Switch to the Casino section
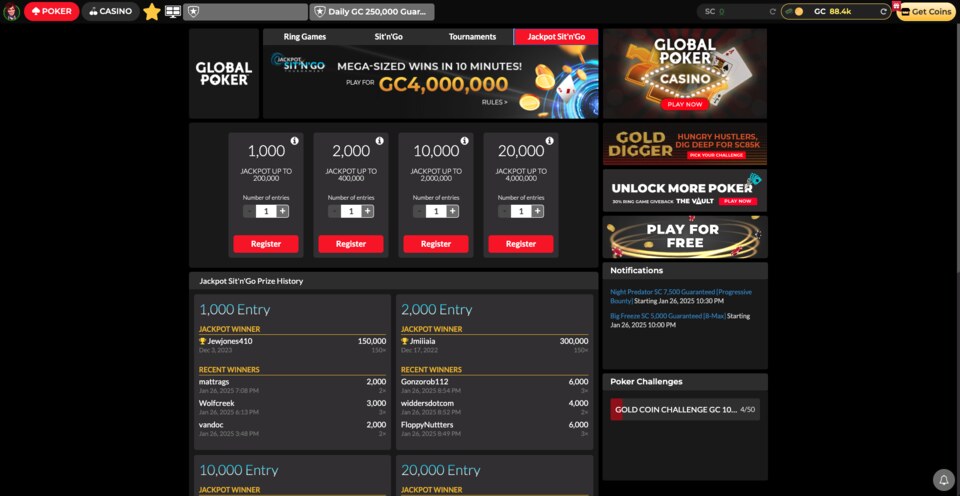The image size is (960, 496). (x=111, y=12)
